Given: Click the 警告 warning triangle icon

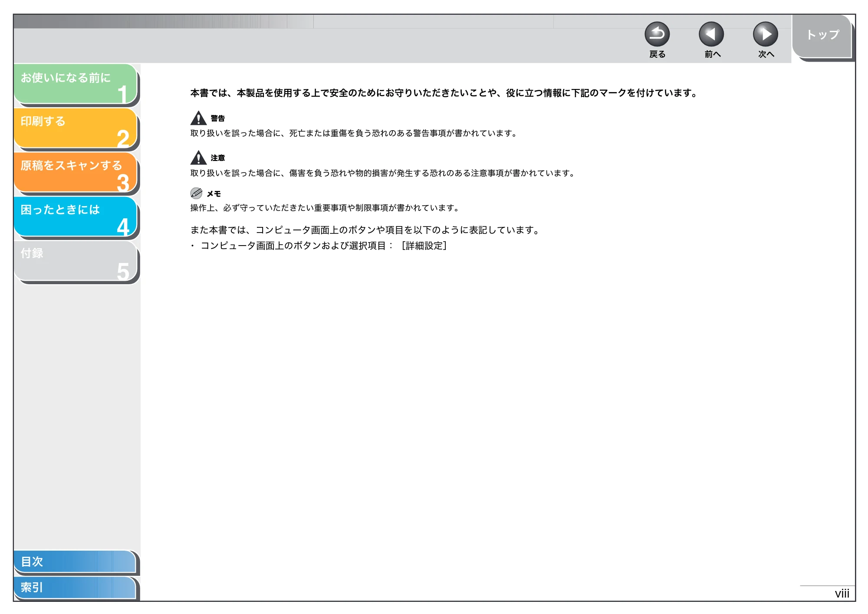Looking at the screenshot, I should click(198, 118).
